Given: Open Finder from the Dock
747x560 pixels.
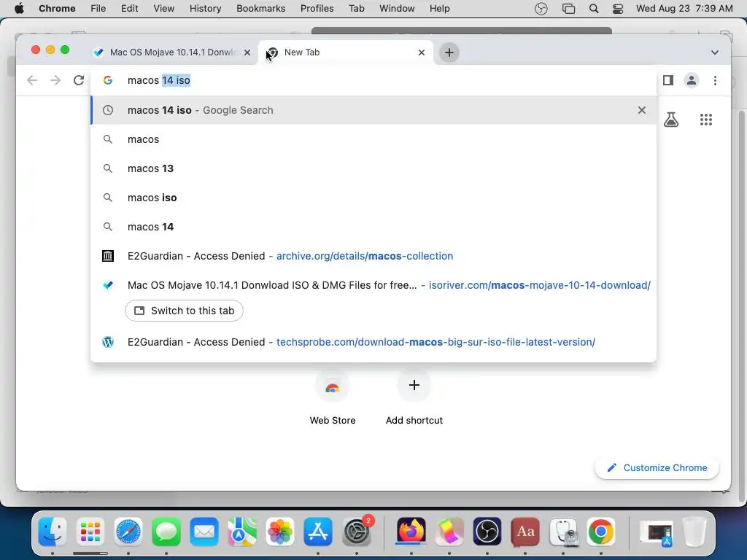Looking at the screenshot, I should 53,532.
